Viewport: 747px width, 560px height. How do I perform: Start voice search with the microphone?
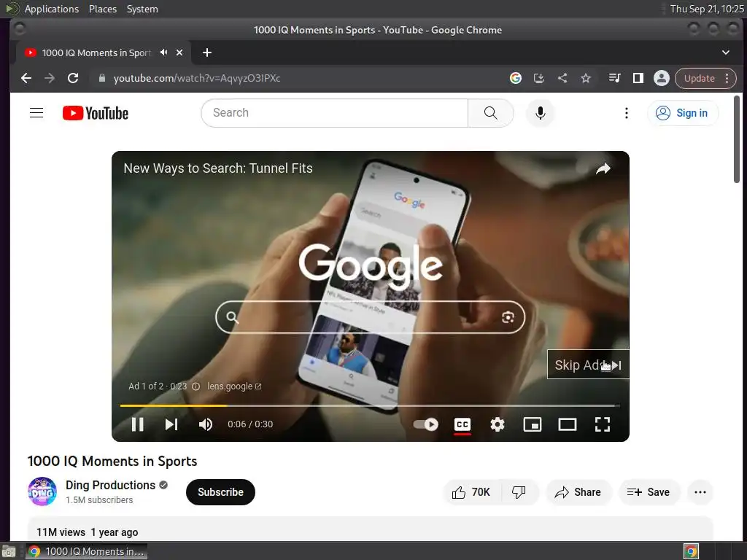click(541, 113)
